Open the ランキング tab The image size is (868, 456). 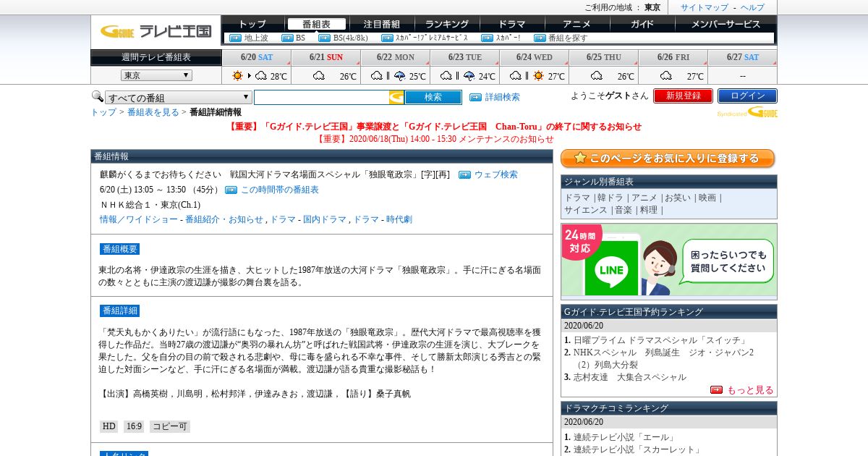coord(446,24)
